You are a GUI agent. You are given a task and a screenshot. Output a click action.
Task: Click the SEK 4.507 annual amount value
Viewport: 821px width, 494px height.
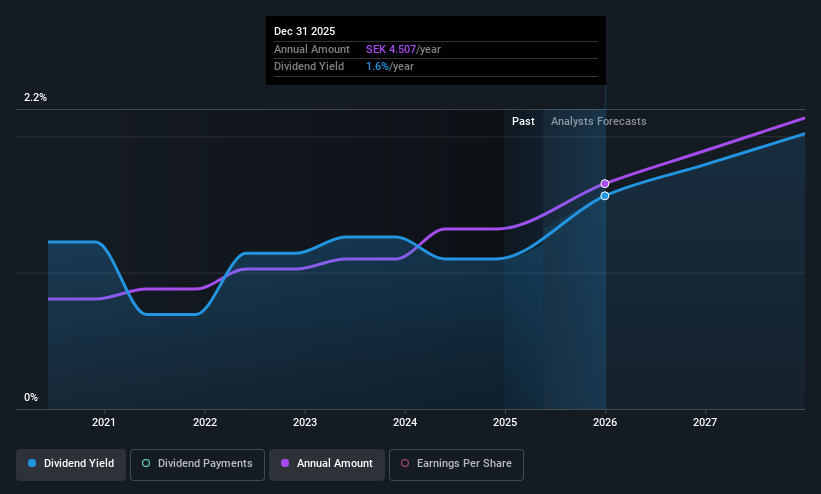point(391,49)
